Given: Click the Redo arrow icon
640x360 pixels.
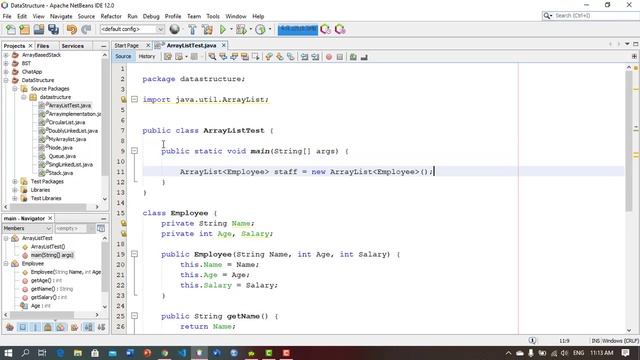Looking at the screenshot, I should pos(86,29).
